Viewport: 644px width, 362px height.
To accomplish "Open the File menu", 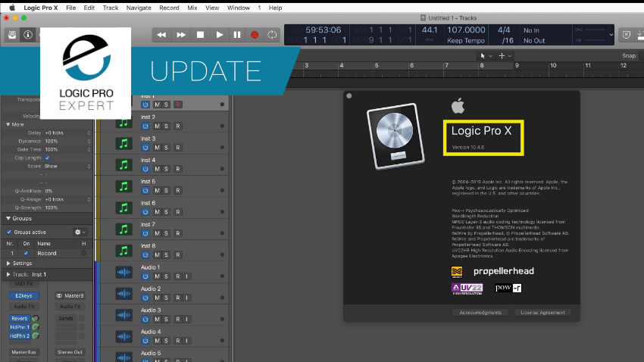I will 70,8.
